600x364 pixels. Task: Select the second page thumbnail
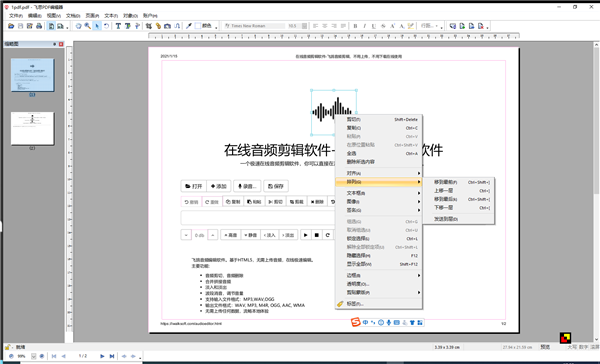tap(32, 129)
